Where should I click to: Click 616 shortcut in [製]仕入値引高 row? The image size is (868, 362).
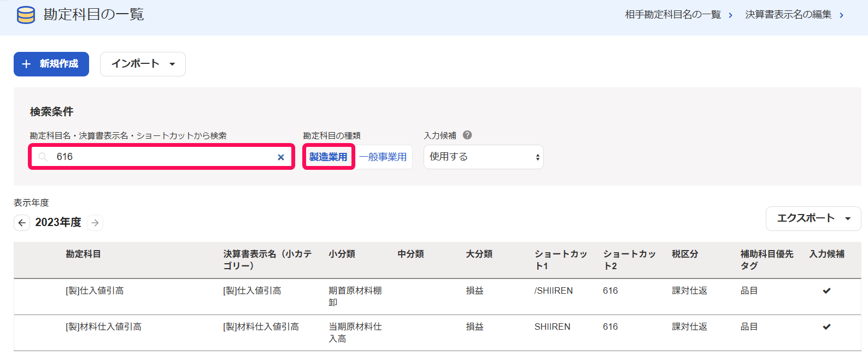pyautogui.click(x=611, y=291)
